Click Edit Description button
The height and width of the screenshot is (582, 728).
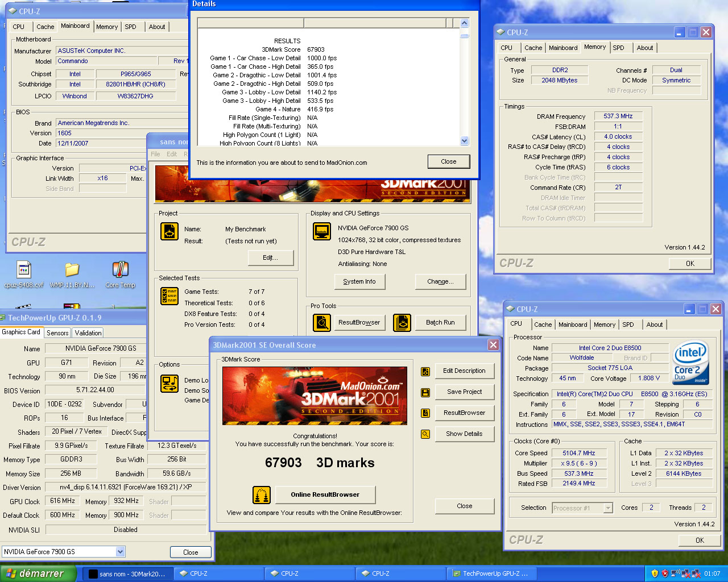(x=464, y=371)
